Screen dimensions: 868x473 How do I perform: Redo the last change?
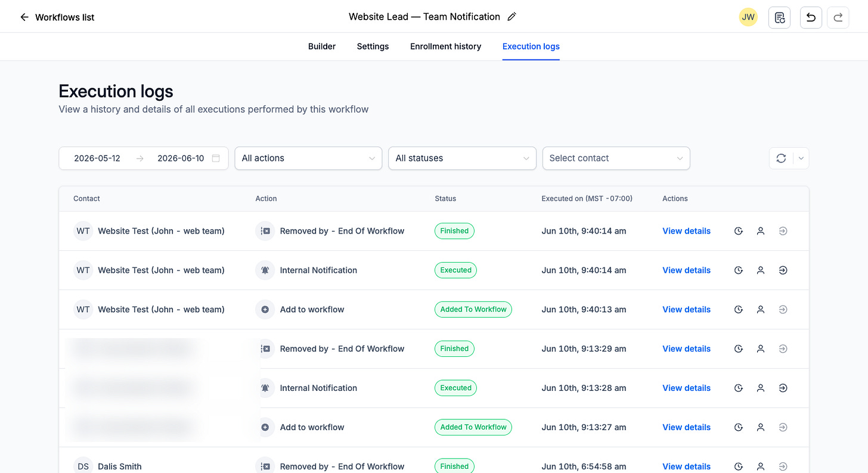pos(838,17)
